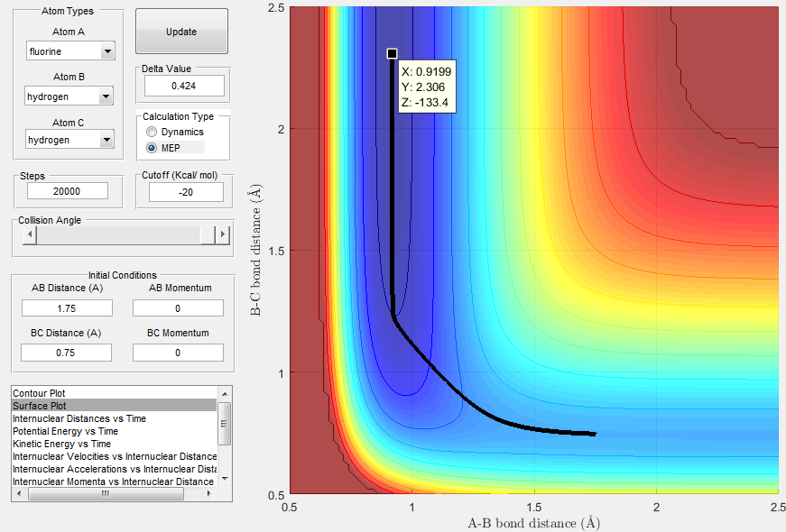The image size is (786, 532).
Task: Click plot list vertical scrollbar thumb
Action: [225, 423]
